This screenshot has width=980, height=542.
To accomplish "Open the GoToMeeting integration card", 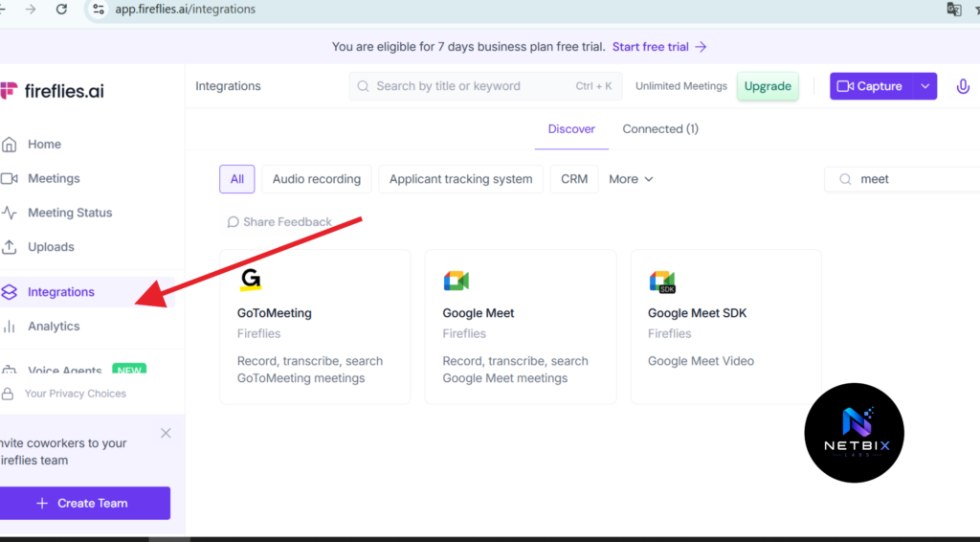I will click(315, 327).
